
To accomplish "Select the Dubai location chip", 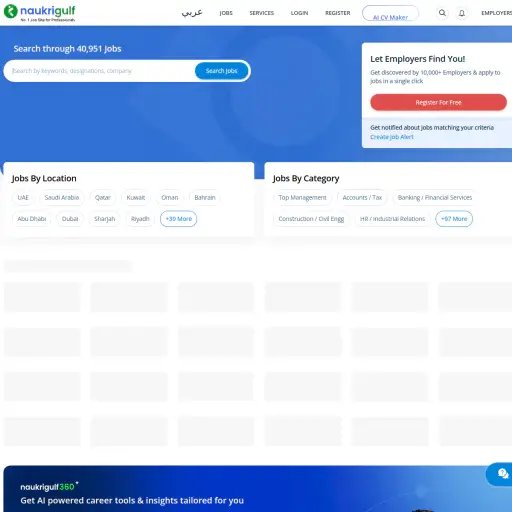I will point(70,219).
